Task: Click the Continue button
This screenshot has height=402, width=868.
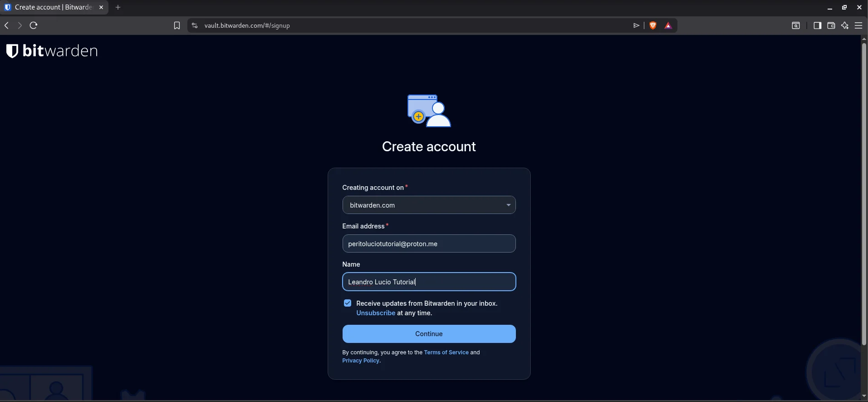Action: tap(429, 334)
